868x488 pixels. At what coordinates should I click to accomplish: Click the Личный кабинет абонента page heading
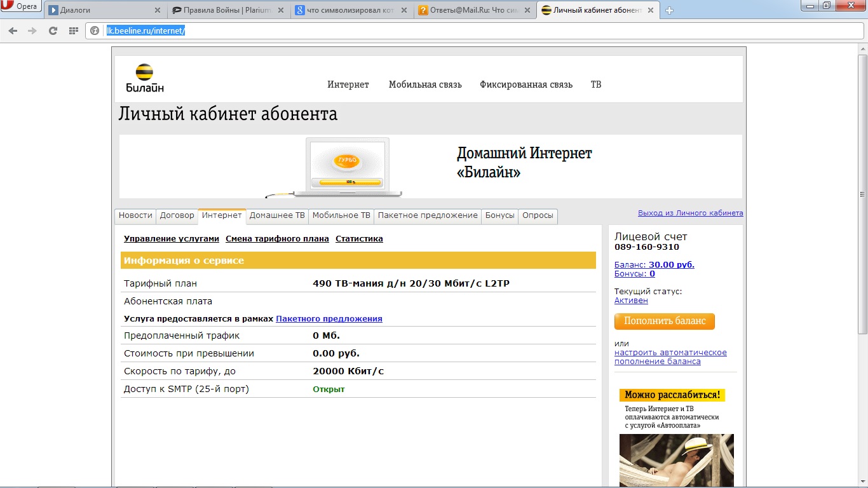(x=228, y=114)
